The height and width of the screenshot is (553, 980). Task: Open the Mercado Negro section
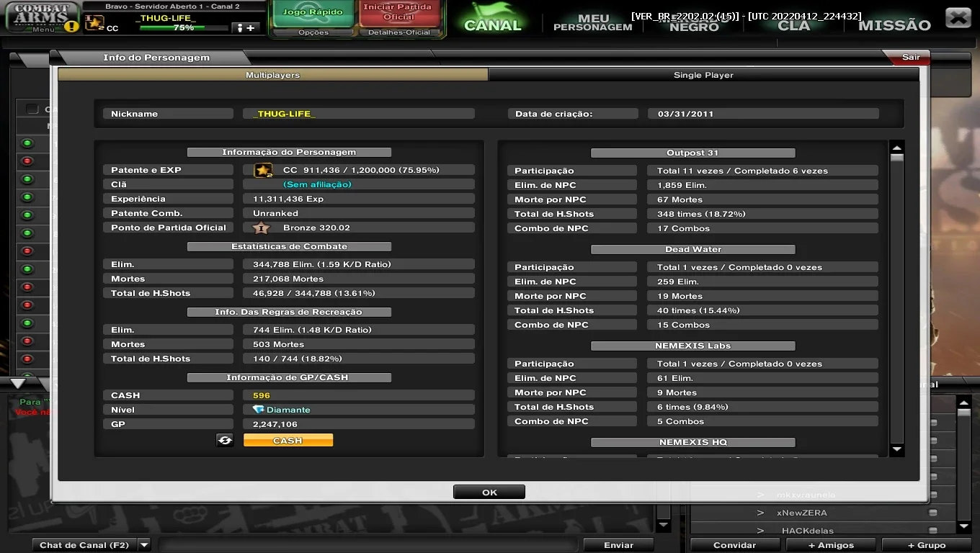coord(694,23)
